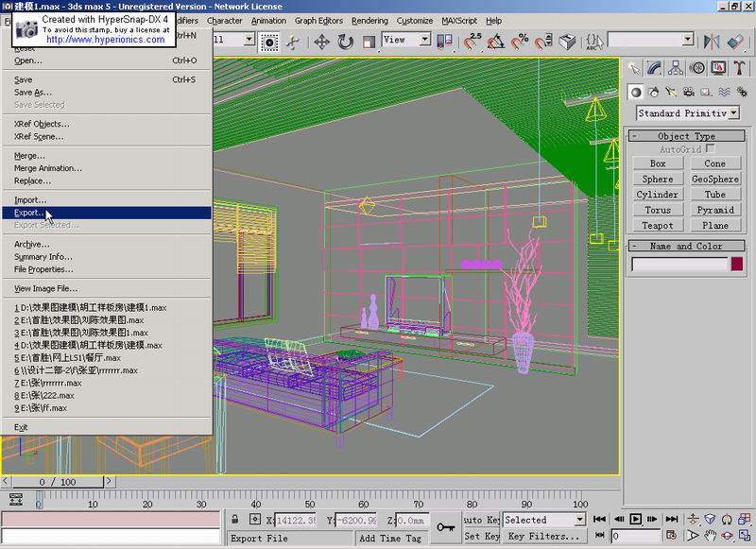
Task: Click the Sphere primitive button
Action: 658,179
